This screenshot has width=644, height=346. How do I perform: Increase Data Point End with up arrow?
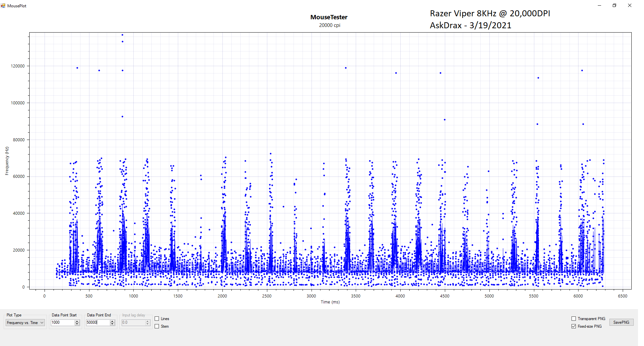[x=112, y=321]
